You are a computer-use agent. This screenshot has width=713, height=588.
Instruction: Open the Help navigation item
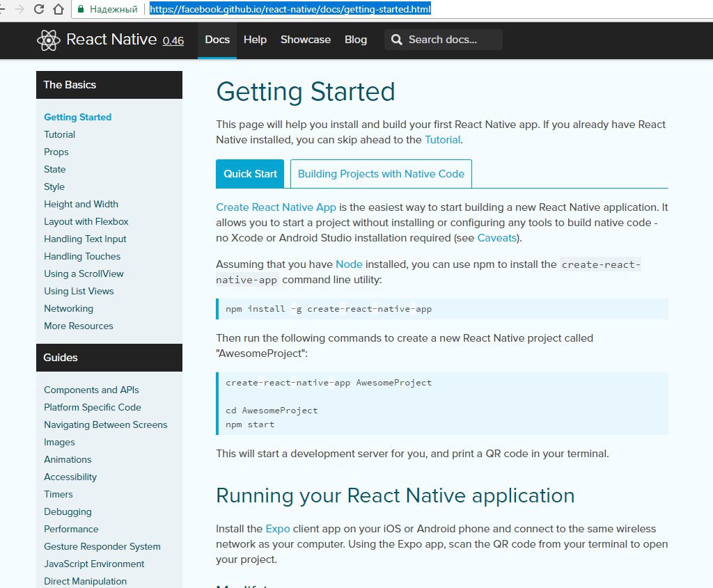[255, 40]
